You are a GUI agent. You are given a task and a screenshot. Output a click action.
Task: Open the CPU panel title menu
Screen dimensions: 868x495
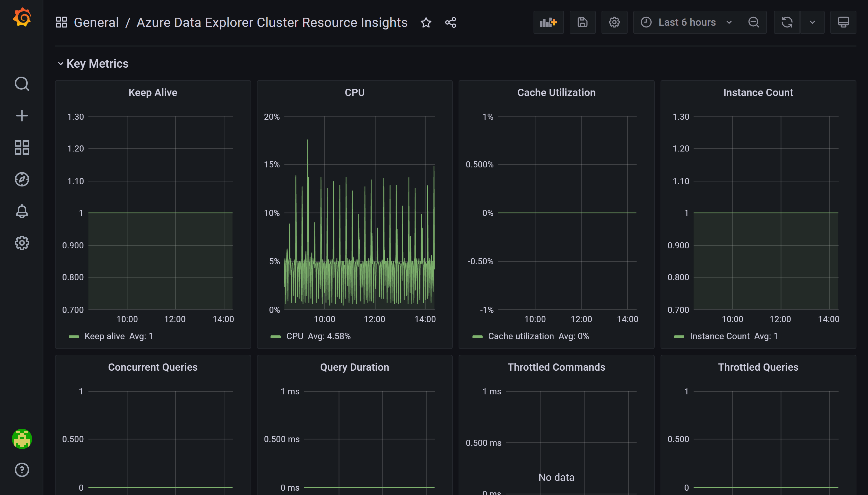(x=354, y=93)
